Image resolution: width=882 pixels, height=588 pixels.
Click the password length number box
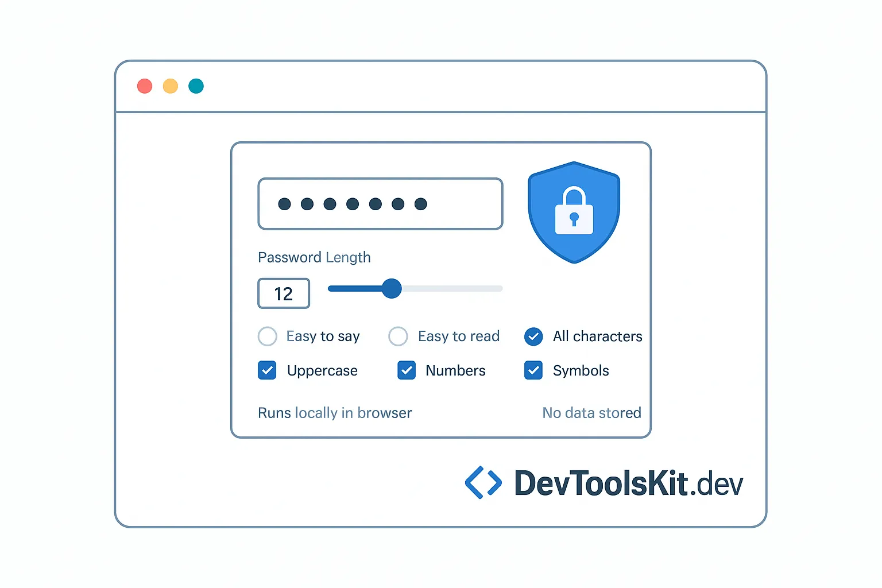(284, 293)
